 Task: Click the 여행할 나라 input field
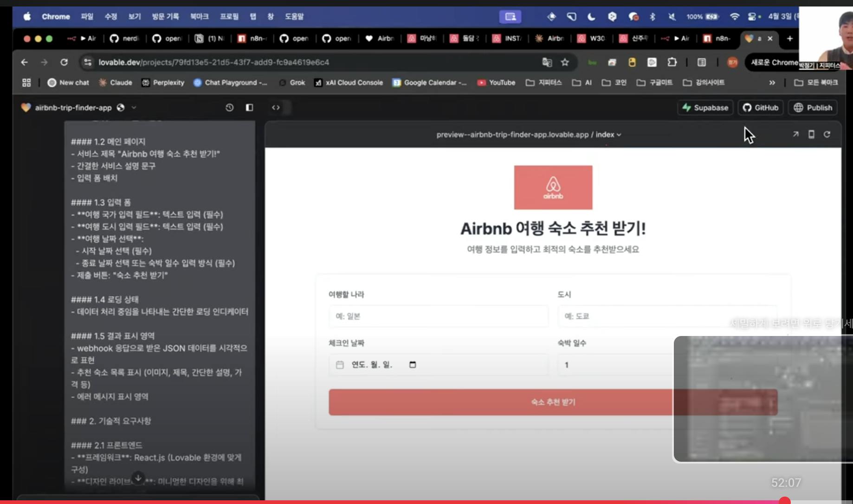[x=438, y=316]
